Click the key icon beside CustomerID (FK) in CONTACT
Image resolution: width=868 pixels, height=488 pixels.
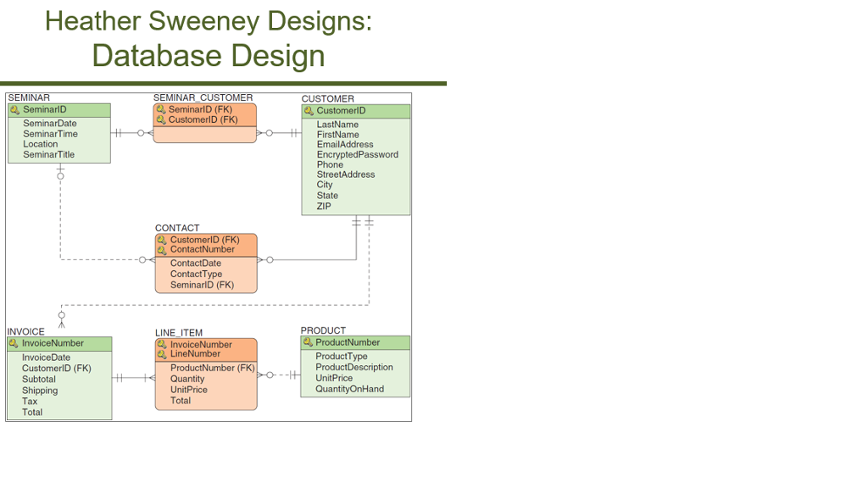click(x=161, y=240)
